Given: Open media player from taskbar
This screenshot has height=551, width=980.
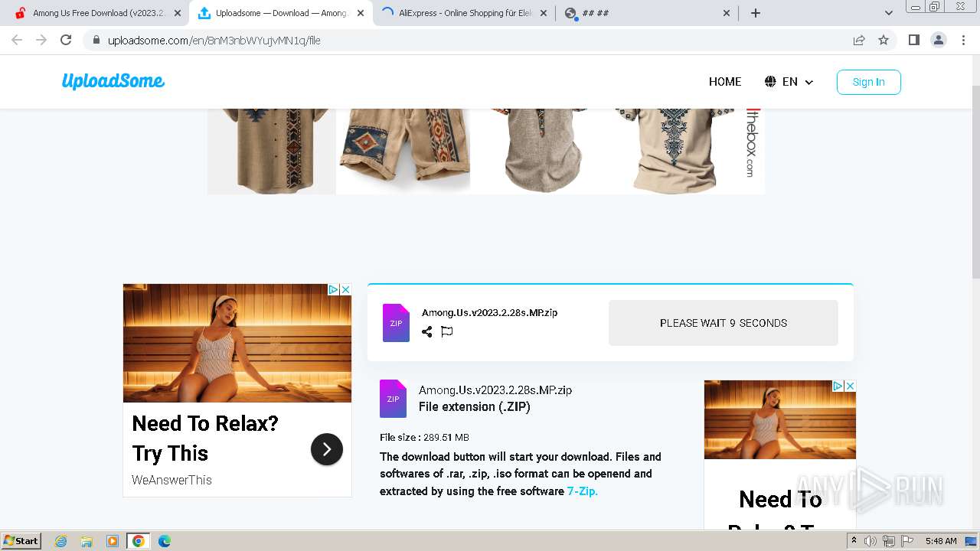Looking at the screenshot, I should 113,541.
